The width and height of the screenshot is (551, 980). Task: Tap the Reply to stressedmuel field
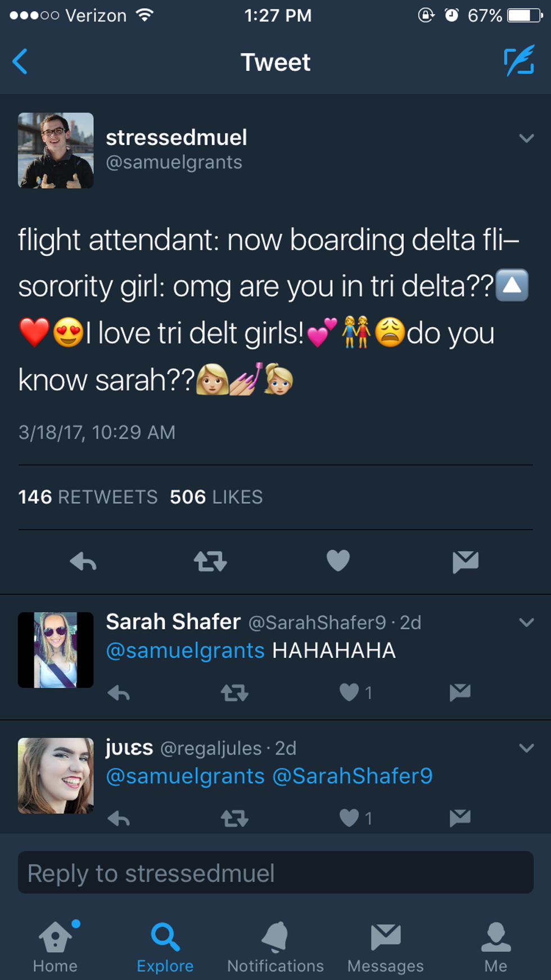(275, 873)
